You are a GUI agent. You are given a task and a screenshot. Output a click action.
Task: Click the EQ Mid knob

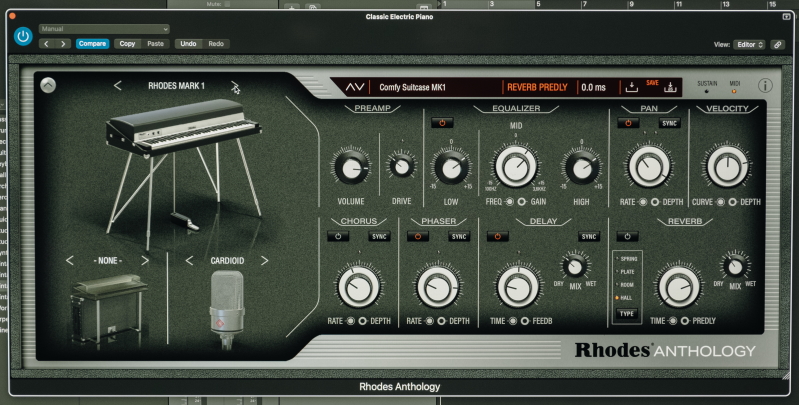point(516,166)
